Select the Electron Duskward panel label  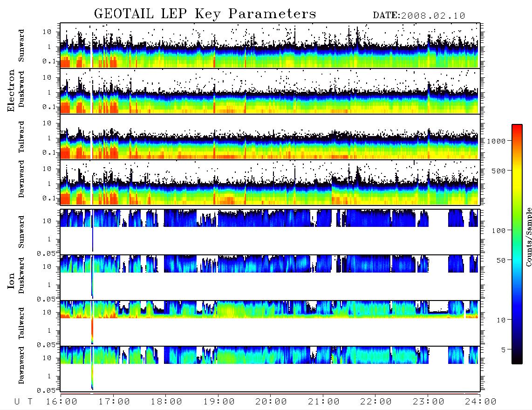click(21, 89)
